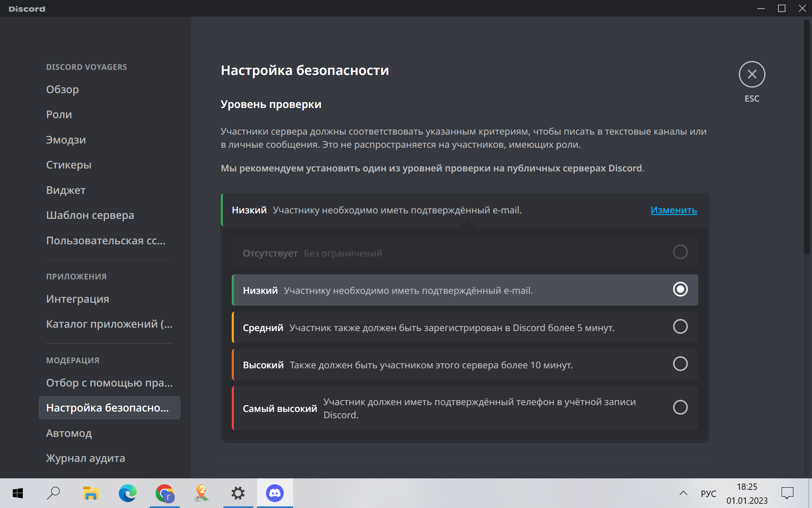Open the clock and date flyout

[x=747, y=494]
